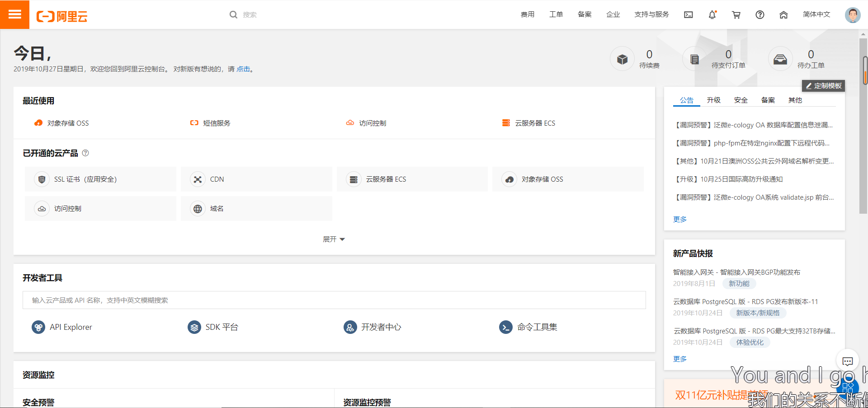This screenshot has height=408, width=868.
Task: Open the 泛微e-cology OA 数据库配置 announcement
Action: [x=754, y=125]
